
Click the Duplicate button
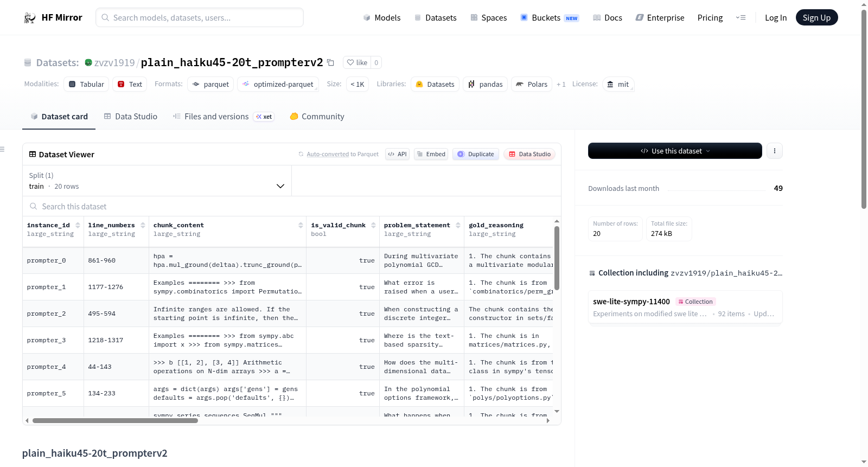pos(476,154)
